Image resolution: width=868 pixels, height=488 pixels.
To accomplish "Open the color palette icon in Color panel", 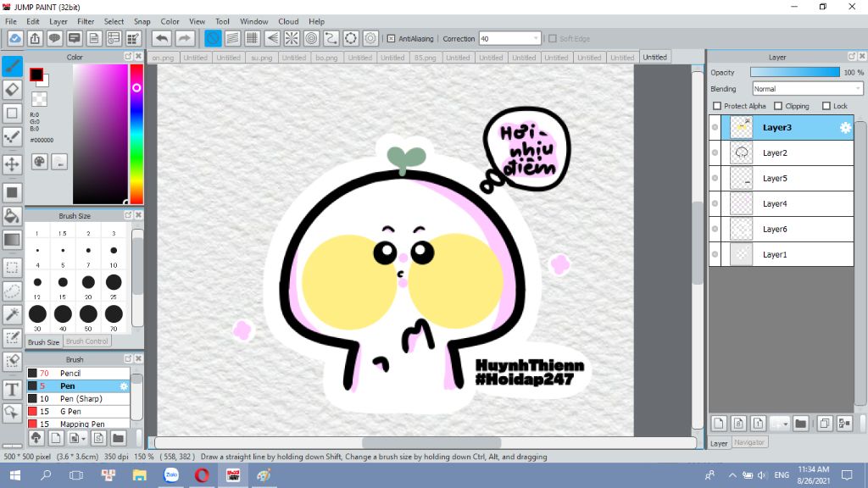I will click(x=39, y=162).
